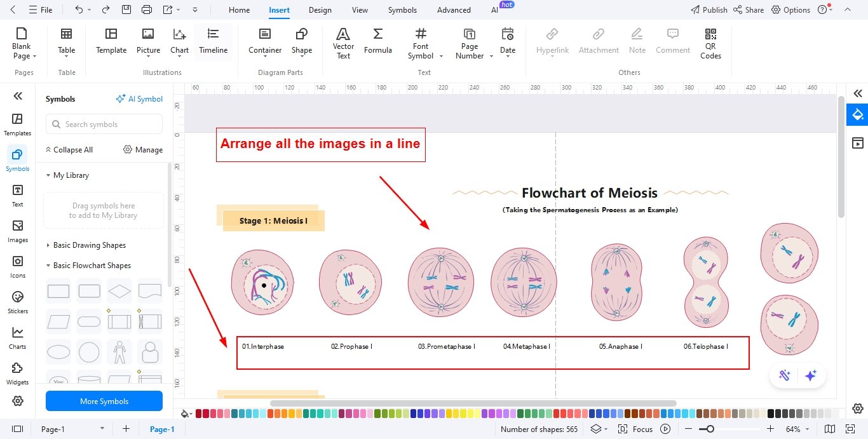
Task: Collapse the ribbon with the up chevron
Action: [x=847, y=10]
